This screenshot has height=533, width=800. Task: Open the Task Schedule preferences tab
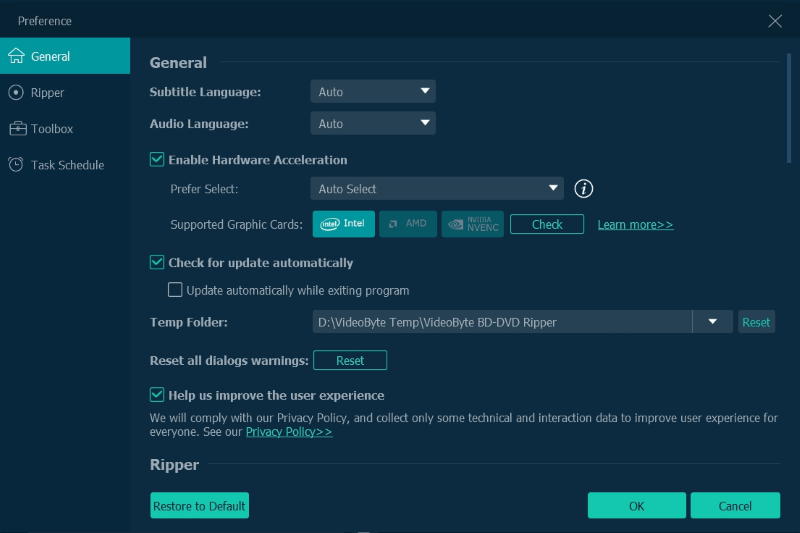(67, 165)
